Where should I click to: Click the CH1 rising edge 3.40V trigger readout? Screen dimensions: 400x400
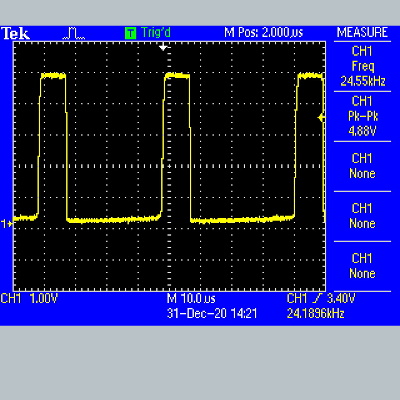(x=321, y=298)
